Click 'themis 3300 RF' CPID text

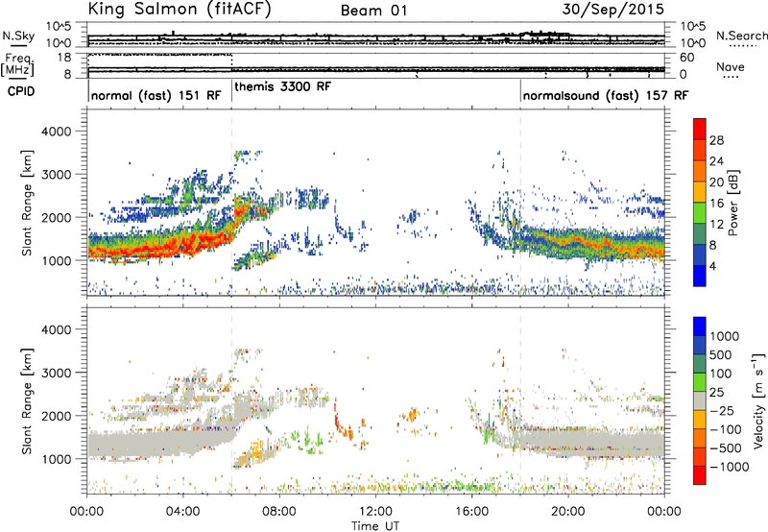282,86
